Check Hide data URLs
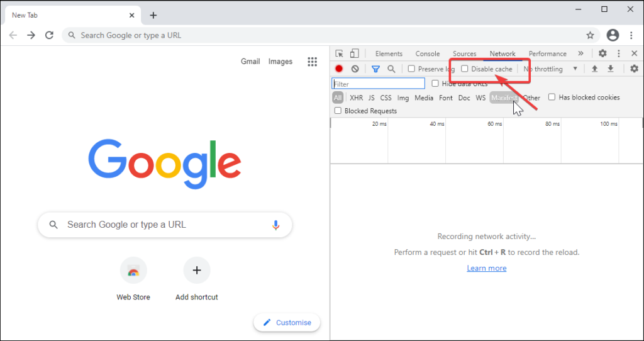The height and width of the screenshot is (341, 644). click(435, 84)
